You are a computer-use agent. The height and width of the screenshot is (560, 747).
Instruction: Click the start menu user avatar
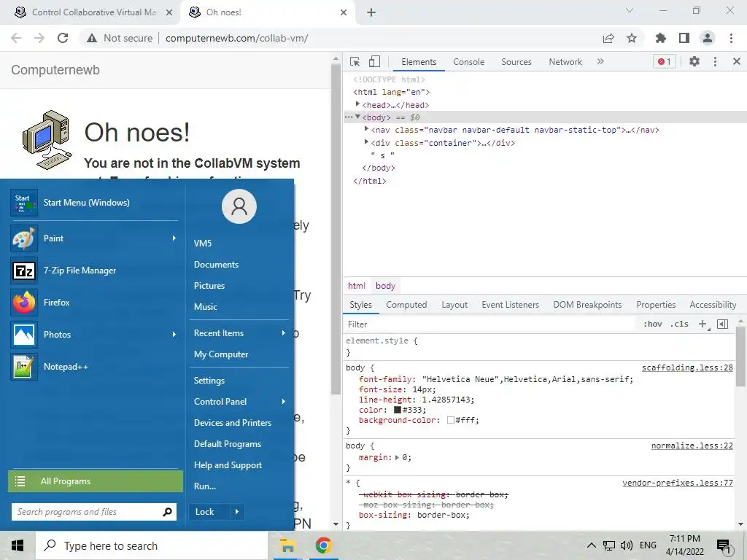click(239, 206)
